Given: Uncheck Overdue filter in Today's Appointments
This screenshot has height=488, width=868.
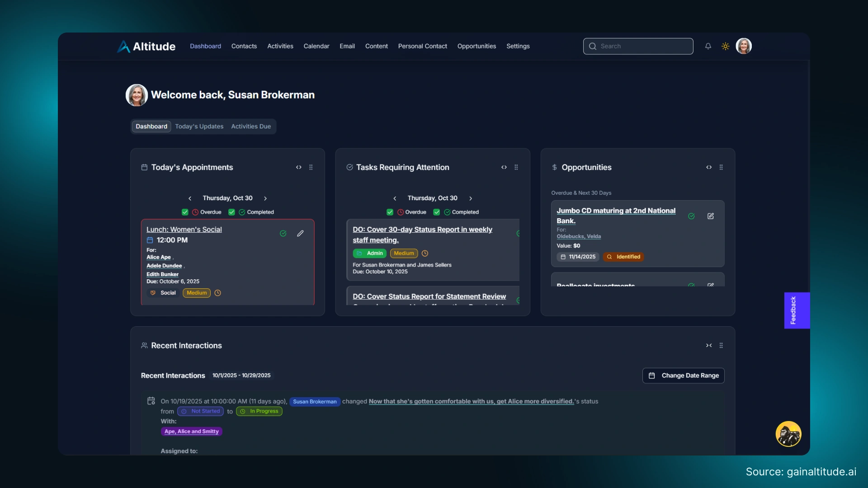Looking at the screenshot, I should coord(185,212).
